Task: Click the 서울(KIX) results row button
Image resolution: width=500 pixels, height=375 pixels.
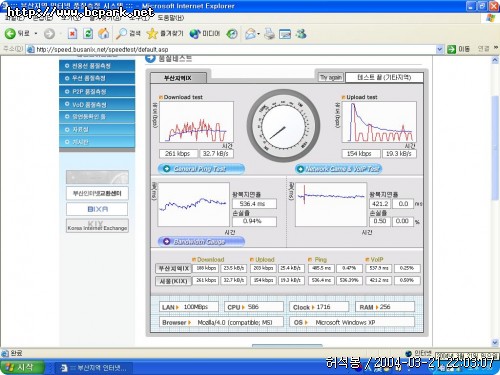Action: click(x=173, y=281)
